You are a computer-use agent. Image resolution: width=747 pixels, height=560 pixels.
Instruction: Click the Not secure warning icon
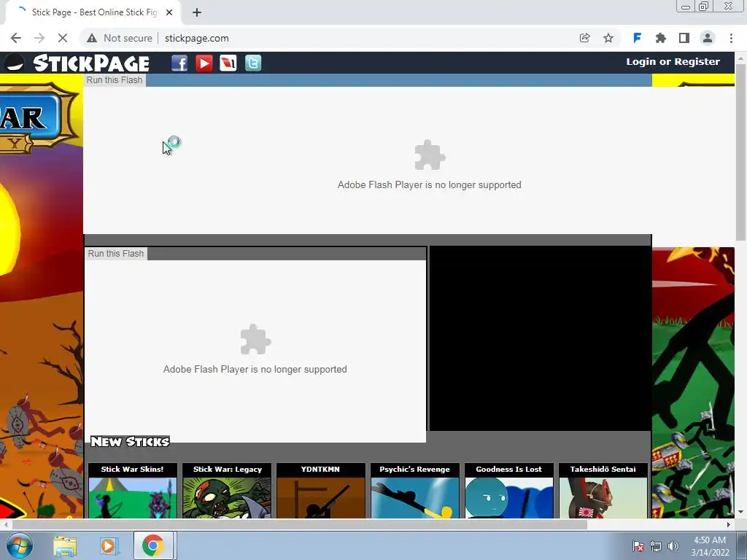click(x=92, y=38)
